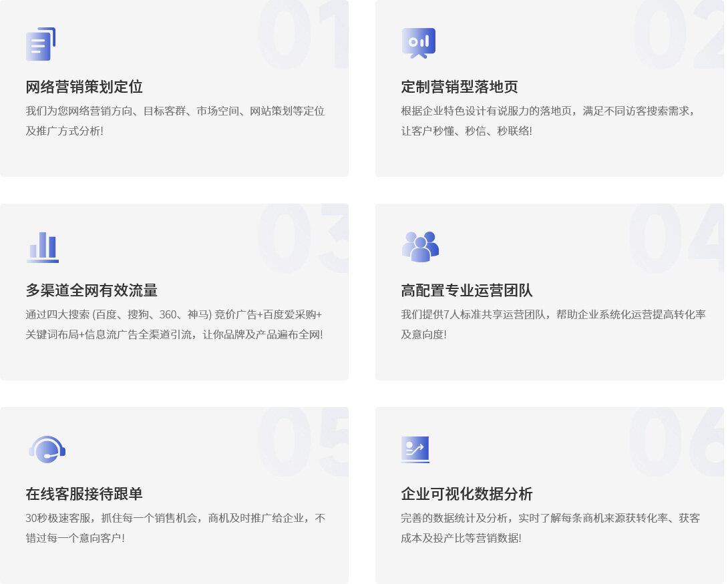This screenshot has width=728, height=584.
Task: Open the 网络营销策划定位 heading
Action: 84,87
